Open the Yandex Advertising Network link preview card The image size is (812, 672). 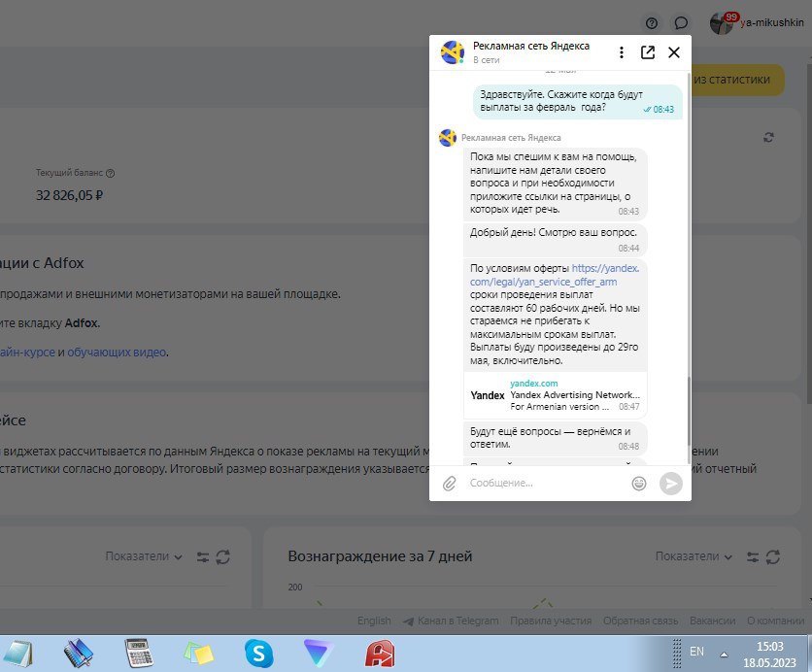(556, 395)
